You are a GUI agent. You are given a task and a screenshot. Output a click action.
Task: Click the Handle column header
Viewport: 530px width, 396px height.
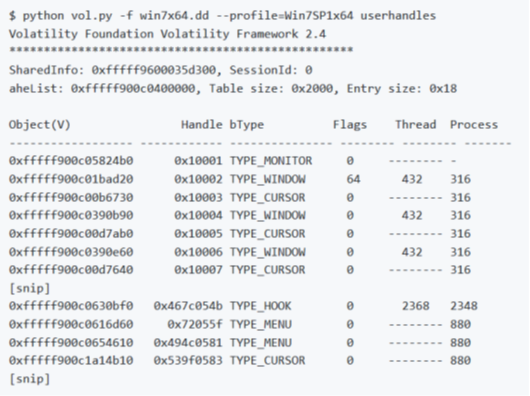pyautogui.click(x=202, y=125)
